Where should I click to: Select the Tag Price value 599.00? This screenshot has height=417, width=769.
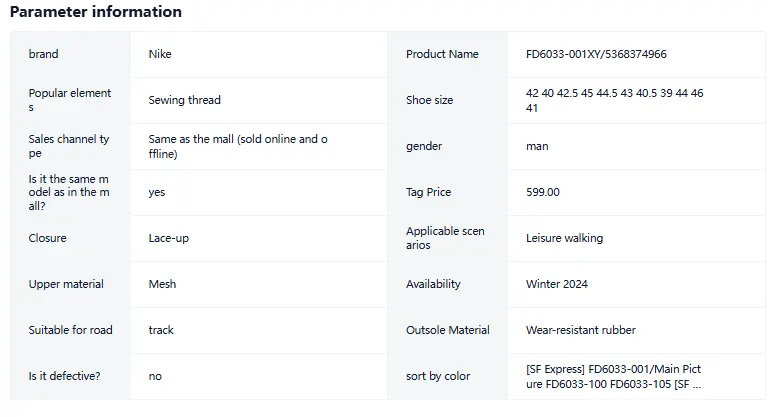point(542,192)
